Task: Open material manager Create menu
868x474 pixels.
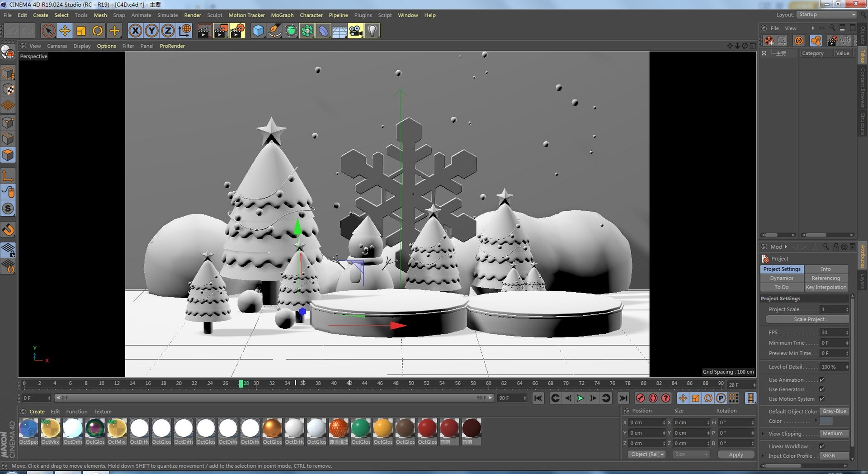Action: (37, 412)
